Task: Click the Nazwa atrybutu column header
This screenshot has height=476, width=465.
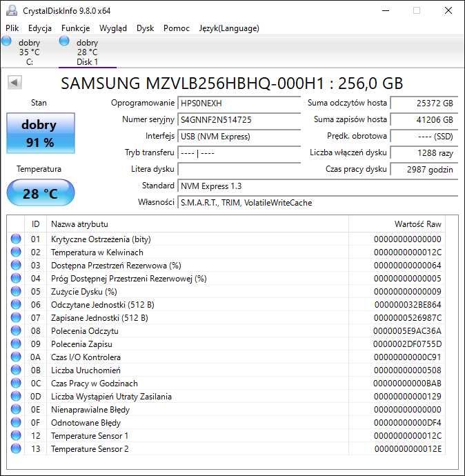Action: click(197, 224)
